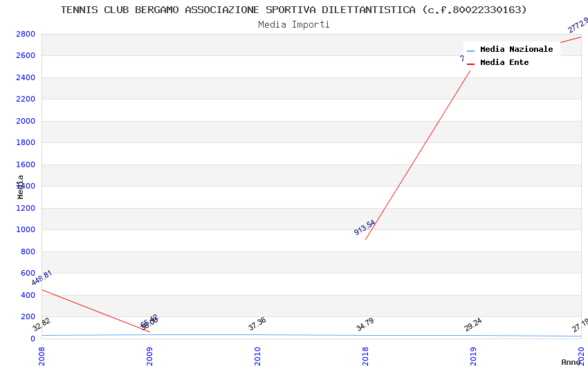Click the 1000 y-axis tick label
The width and height of the screenshot is (588, 380).
click(26, 230)
